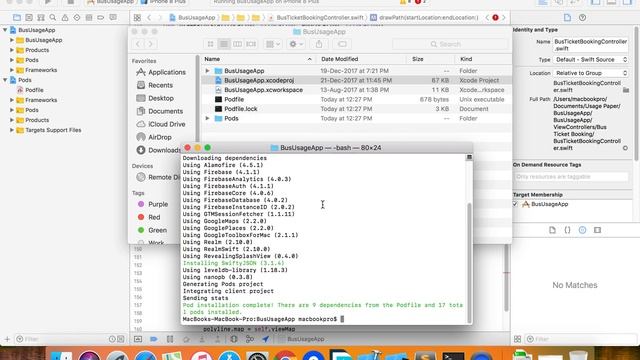Switch Finder to column view

tap(238, 44)
